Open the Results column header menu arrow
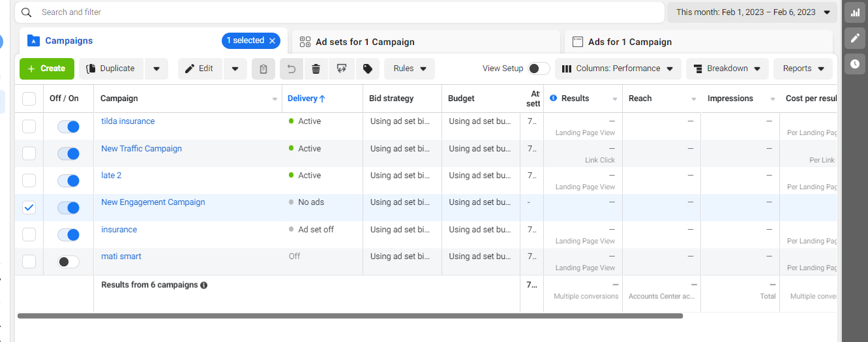 pyautogui.click(x=614, y=99)
